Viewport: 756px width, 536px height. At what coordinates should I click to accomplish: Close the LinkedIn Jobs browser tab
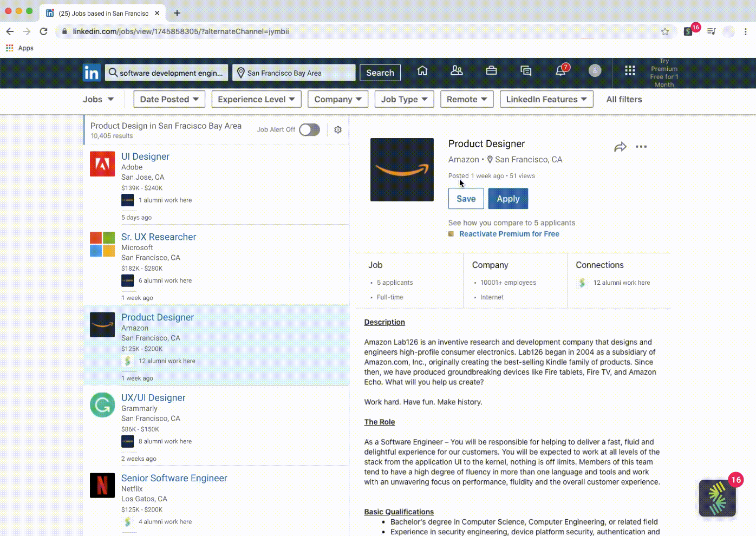[x=158, y=13]
